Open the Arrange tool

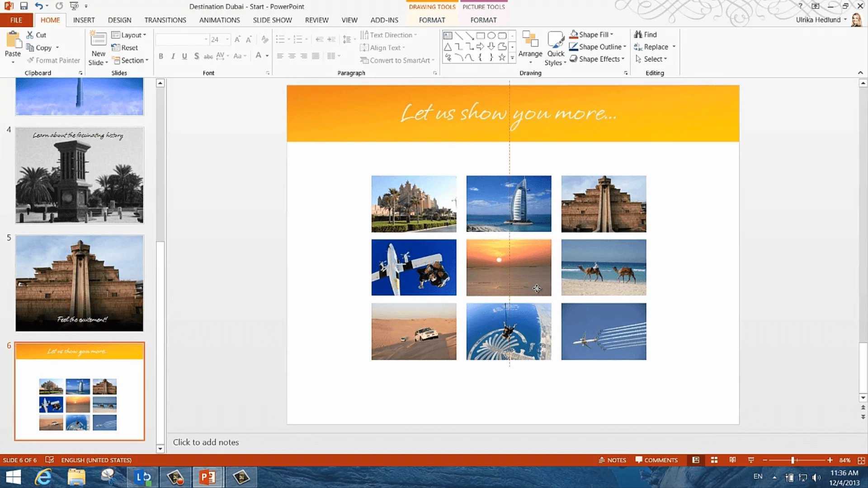(x=530, y=45)
